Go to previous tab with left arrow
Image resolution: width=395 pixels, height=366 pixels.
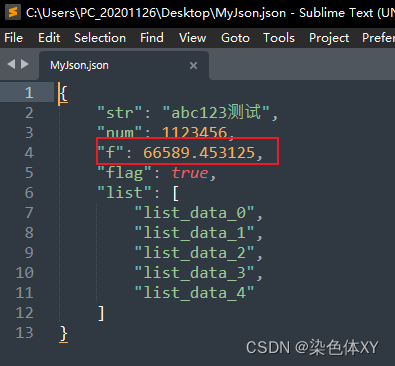pyautogui.click(x=11, y=64)
